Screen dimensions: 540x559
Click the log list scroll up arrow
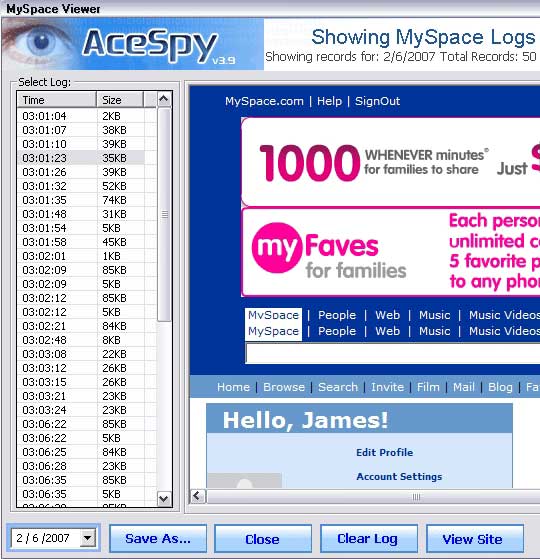164,99
